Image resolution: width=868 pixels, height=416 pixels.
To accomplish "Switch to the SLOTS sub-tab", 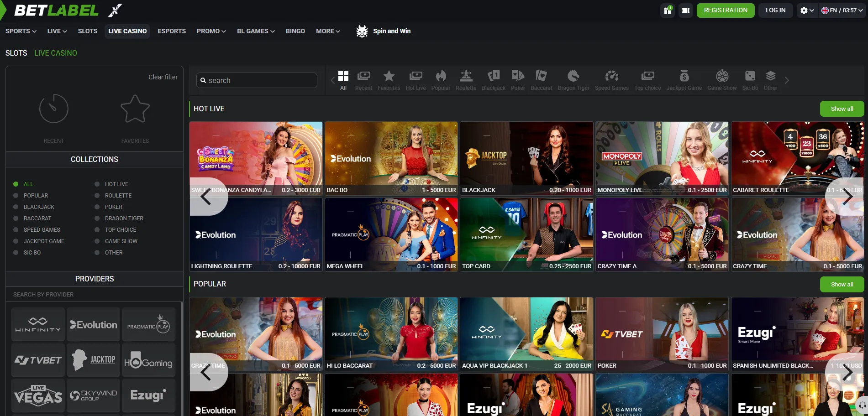I will [16, 53].
